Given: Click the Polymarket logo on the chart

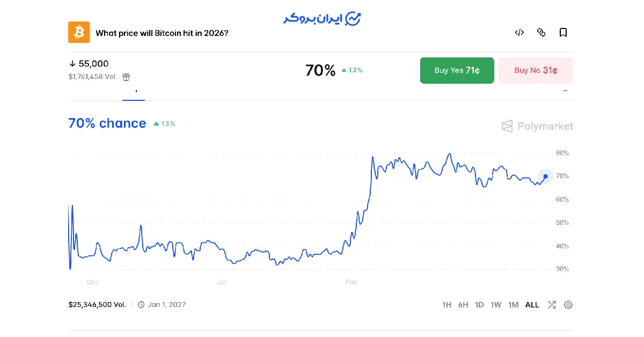Looking at the screenshot, I should click(x=537, y=126).
